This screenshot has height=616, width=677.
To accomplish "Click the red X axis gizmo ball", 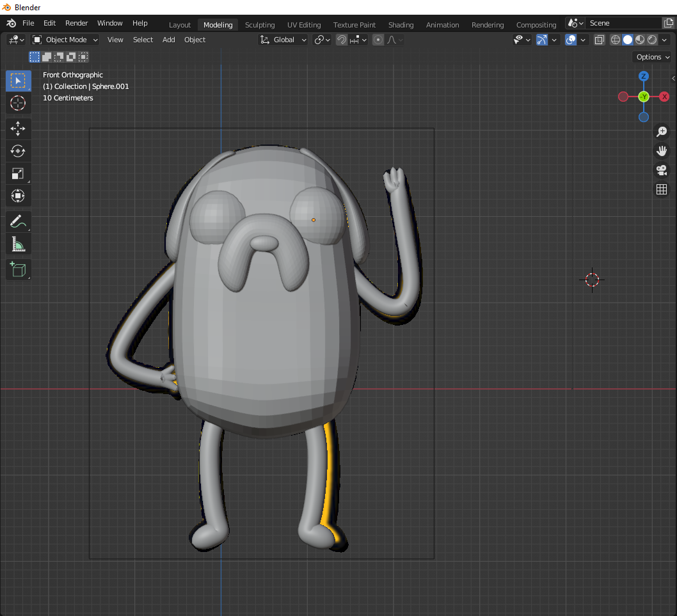I will [664, 97].
